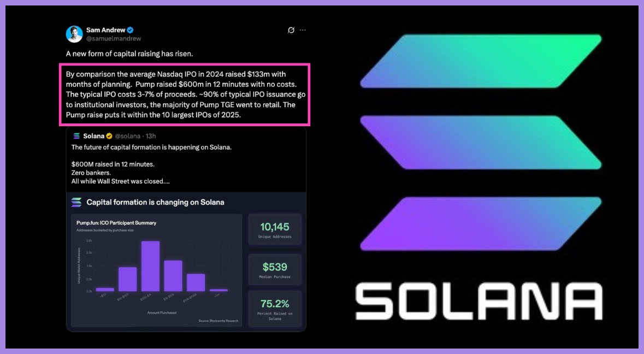The width and height of the screenshot is (644, 354).
Task: Click the 10,145 Unique Addresses card
Action: [275, 229]
